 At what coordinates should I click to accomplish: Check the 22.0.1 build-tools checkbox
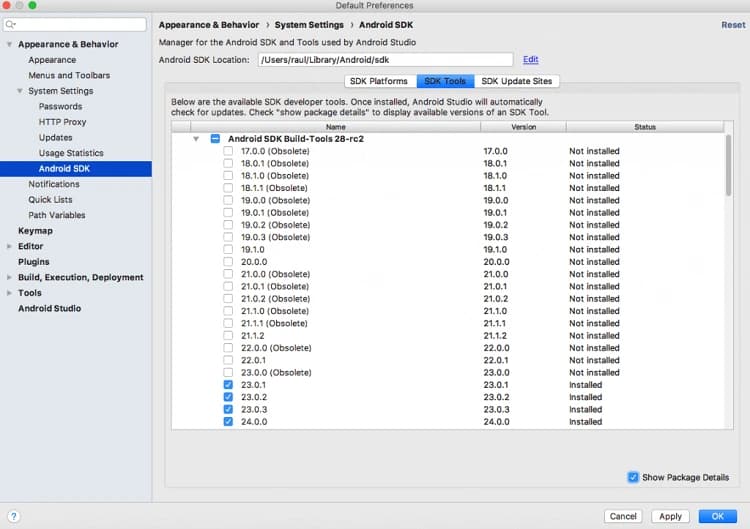point(228,360)
